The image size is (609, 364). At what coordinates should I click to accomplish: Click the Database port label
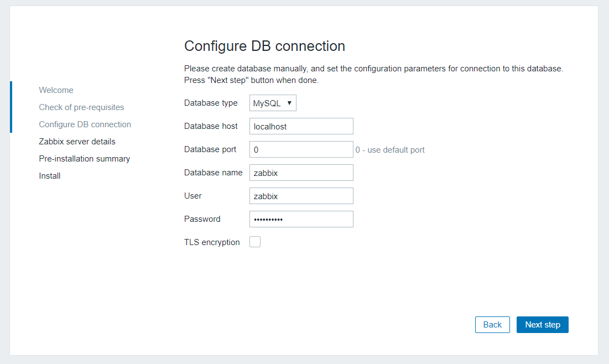(210, 149)
